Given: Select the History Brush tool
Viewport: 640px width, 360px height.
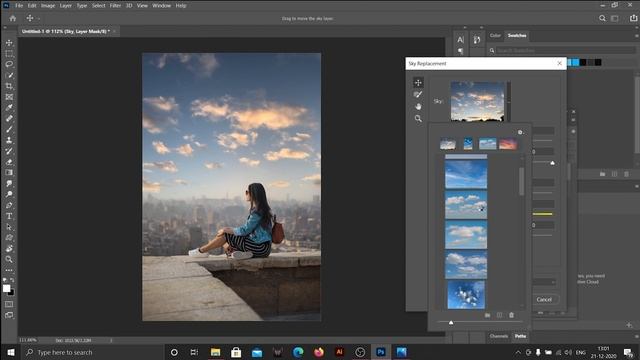Looking at the screenshot, I should tap(9, 151).
